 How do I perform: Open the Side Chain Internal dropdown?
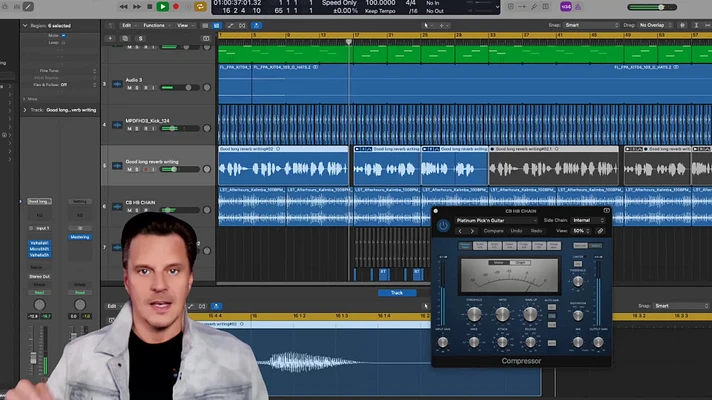click(x=588, y=220)
